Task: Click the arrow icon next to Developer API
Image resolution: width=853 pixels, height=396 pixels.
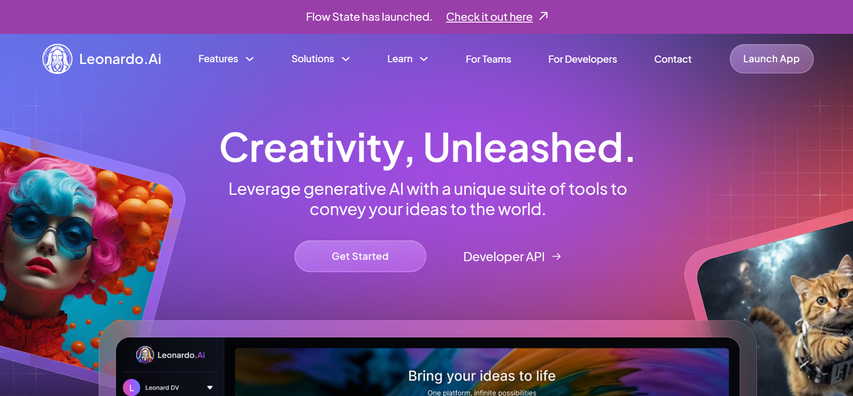Action: (x=557, y=256)
